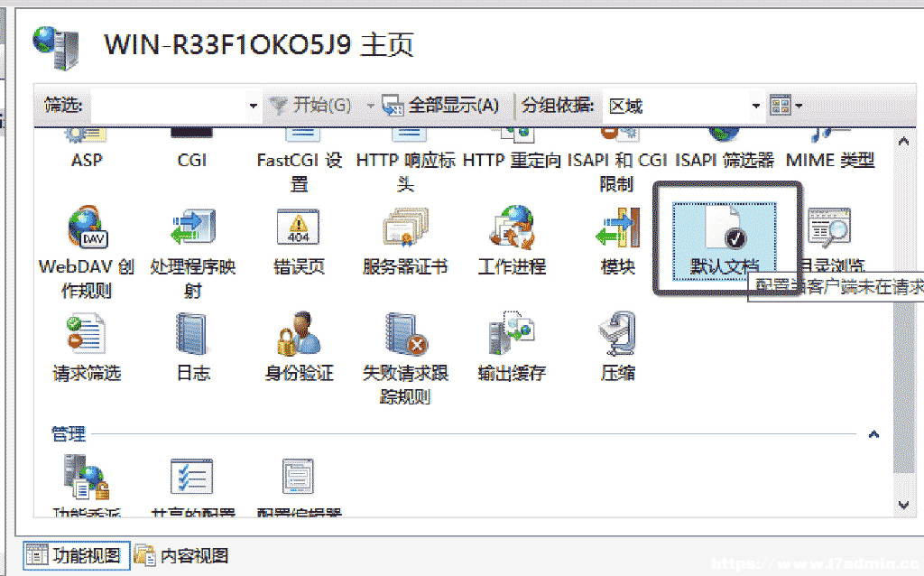Click the WIN-R33F1OKO5J9 主页 title
The height and width of the screenshot is (576, 924).
(259, 45)
